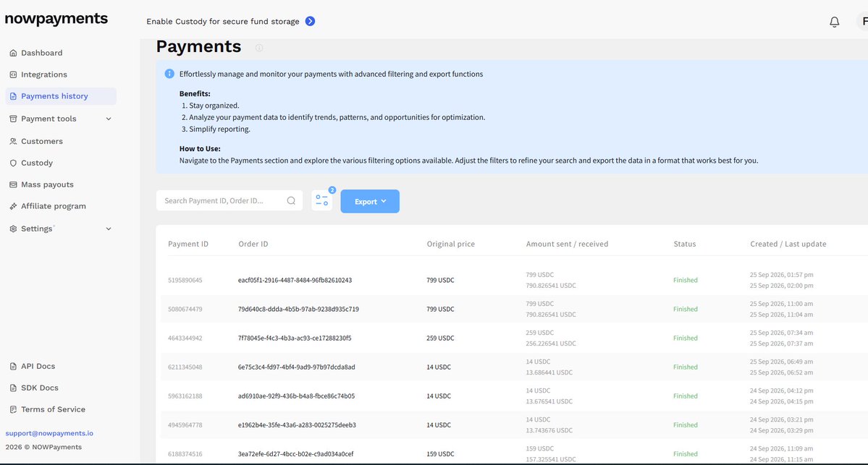Go to Dashboard

pyautogui.click(x=41, y=53)
